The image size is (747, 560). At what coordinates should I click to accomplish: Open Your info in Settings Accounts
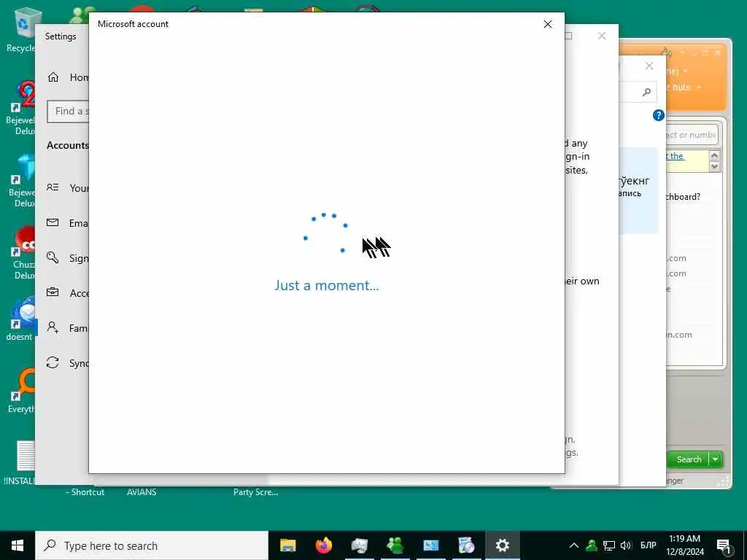pyautogui.click(x=68, y=188)
